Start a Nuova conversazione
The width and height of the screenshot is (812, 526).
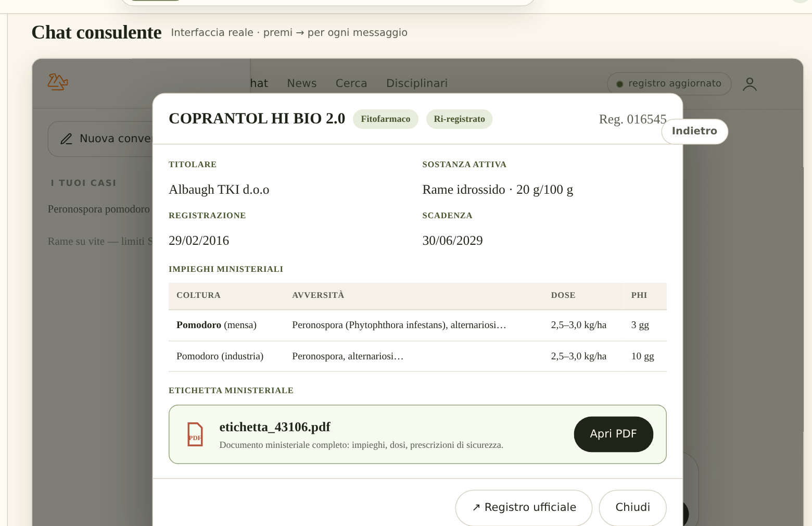coord(100,139)
